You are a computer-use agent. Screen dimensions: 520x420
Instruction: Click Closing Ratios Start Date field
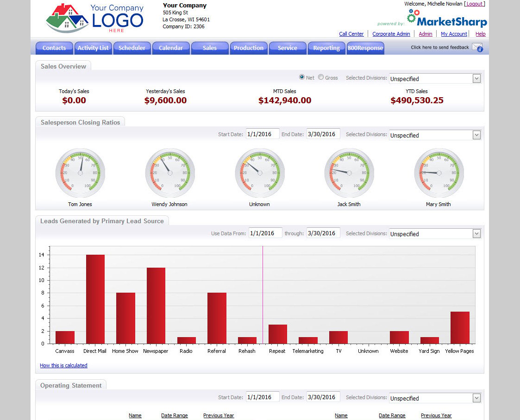click(x=263, y=134)
